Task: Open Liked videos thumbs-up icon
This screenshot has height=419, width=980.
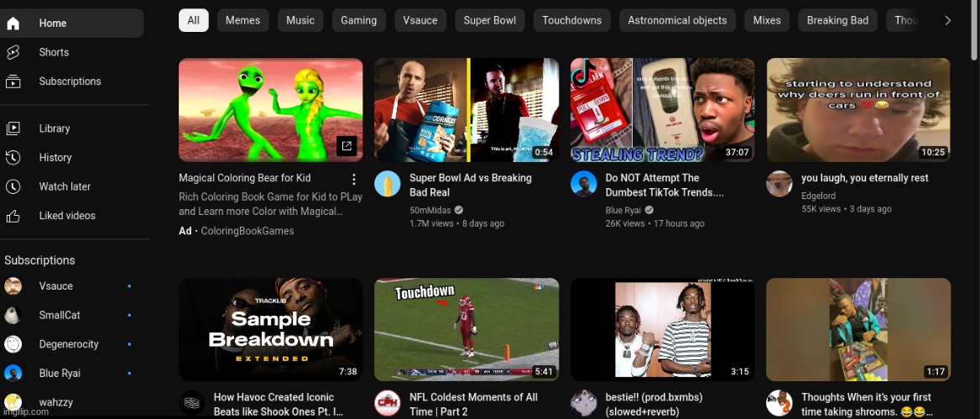Action: 13,216
